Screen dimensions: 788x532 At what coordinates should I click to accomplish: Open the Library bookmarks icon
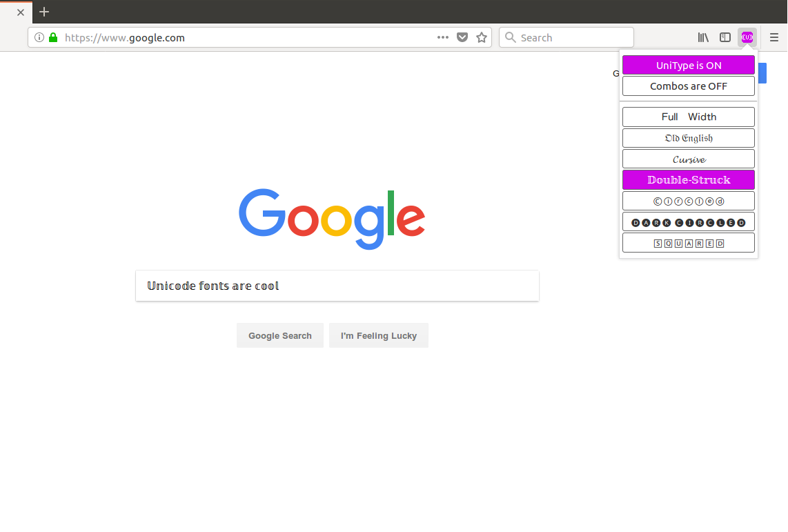703,37
